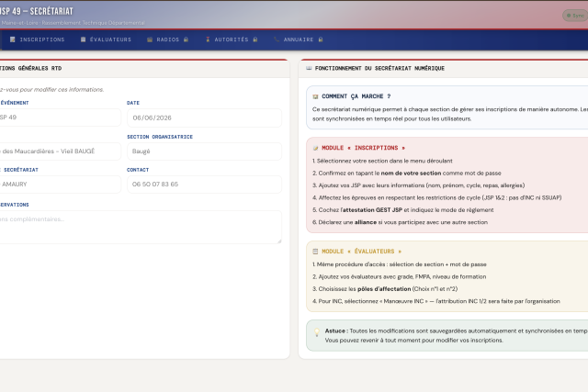Click the Évaluateurs tab icon
Image resolution: width=588 pixels, height=392 pixels.
point(84,39)
